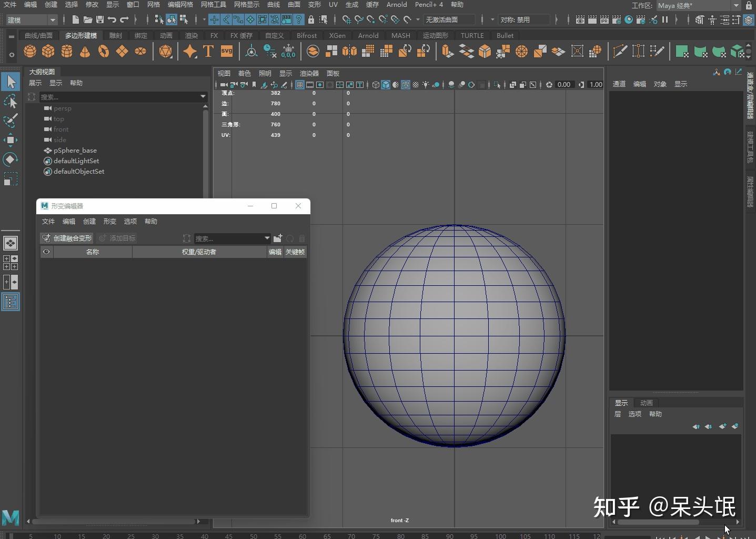Select pSphere_base in the outliner

point(75,151)
